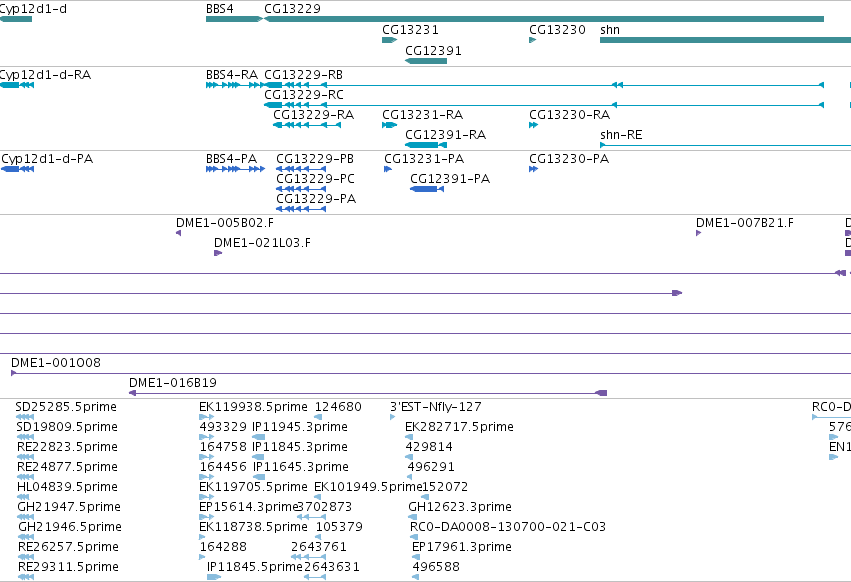
Task: Select protein CG13229-PB
Action: pos(301,169)
